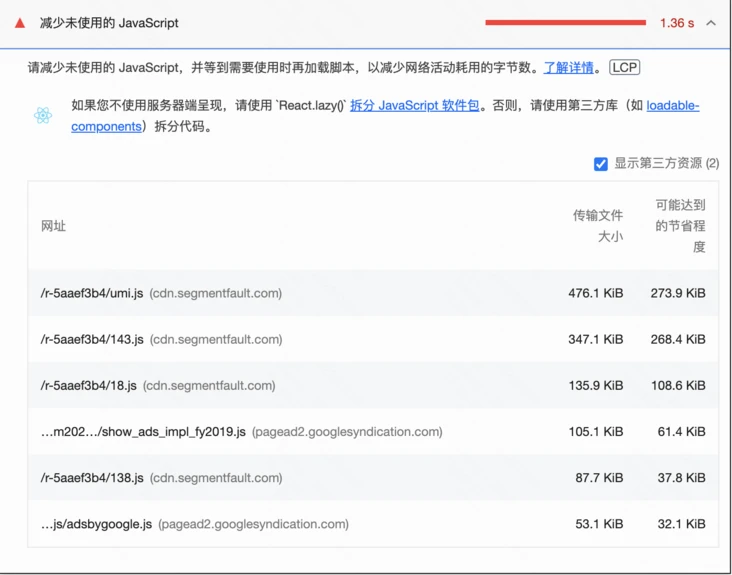Click the red warning triangle icon

(20, 23)
